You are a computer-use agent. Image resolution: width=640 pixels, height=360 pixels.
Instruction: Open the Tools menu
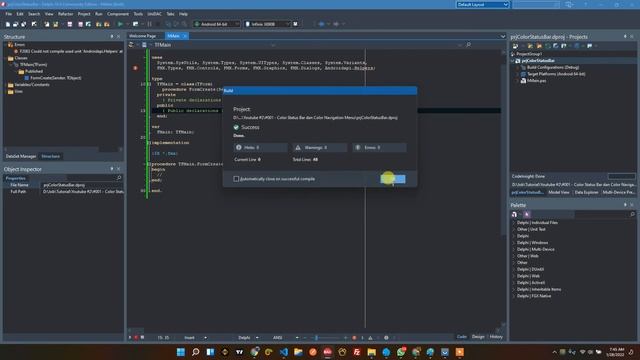tap(138, 14)
